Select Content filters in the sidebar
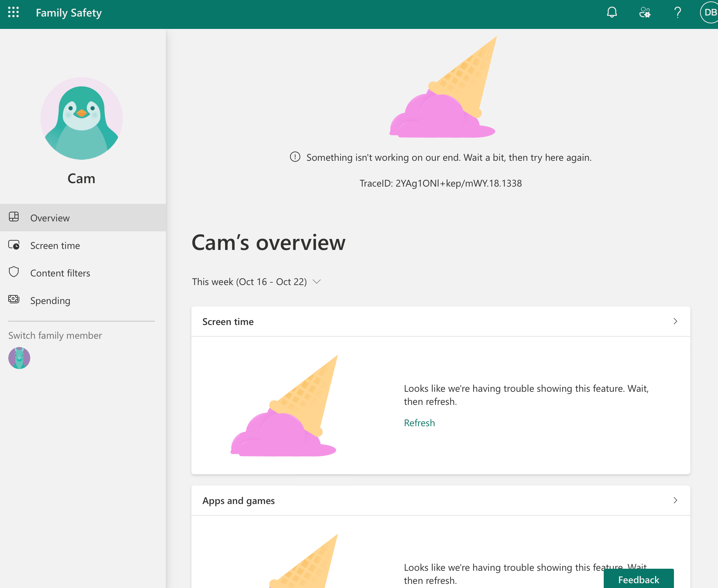This screenshot has width=718, height=588. pyautogui.click(x=83, y=273)
